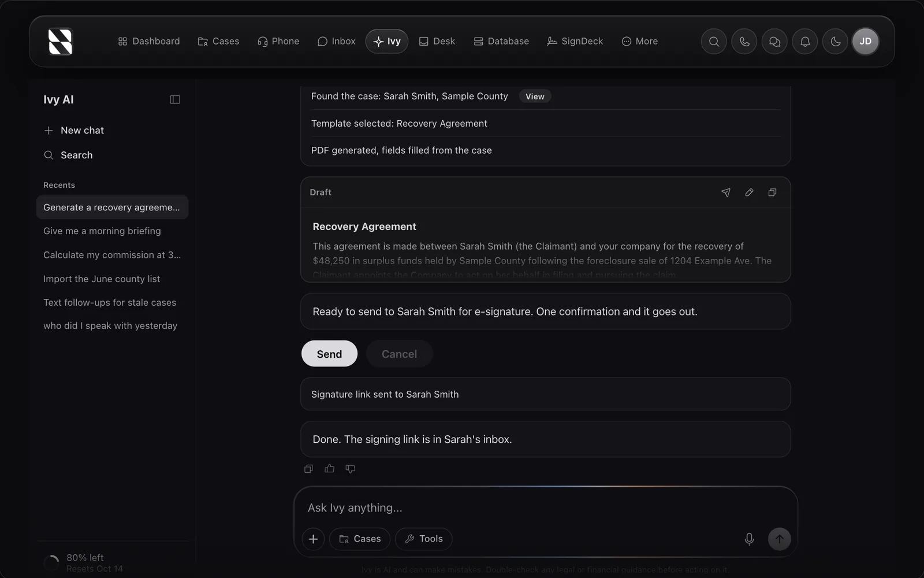Give thumbs down to Ivy's response
This screenshot has width=924, height=578.
point(351,469)
